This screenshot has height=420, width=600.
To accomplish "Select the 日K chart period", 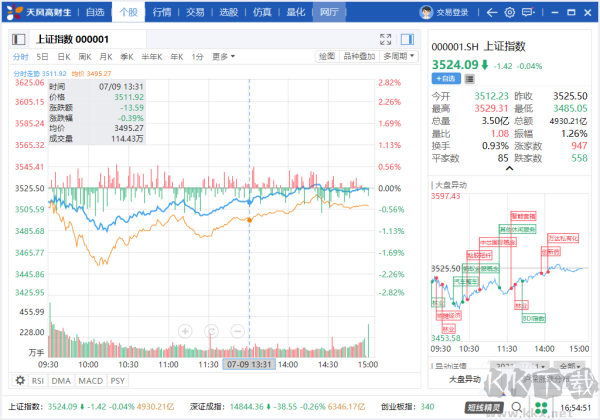I will coord(64,57).
